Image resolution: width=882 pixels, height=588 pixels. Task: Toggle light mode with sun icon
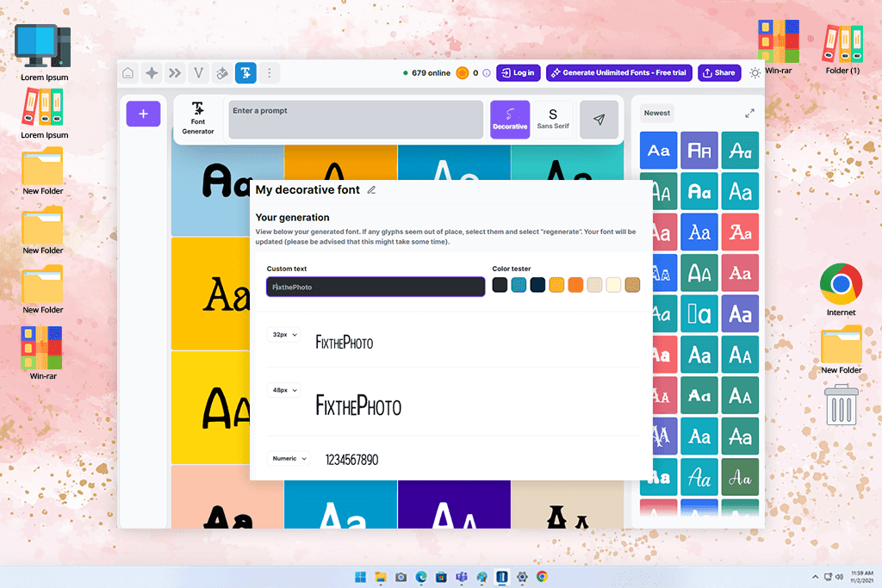click(755, 73)
